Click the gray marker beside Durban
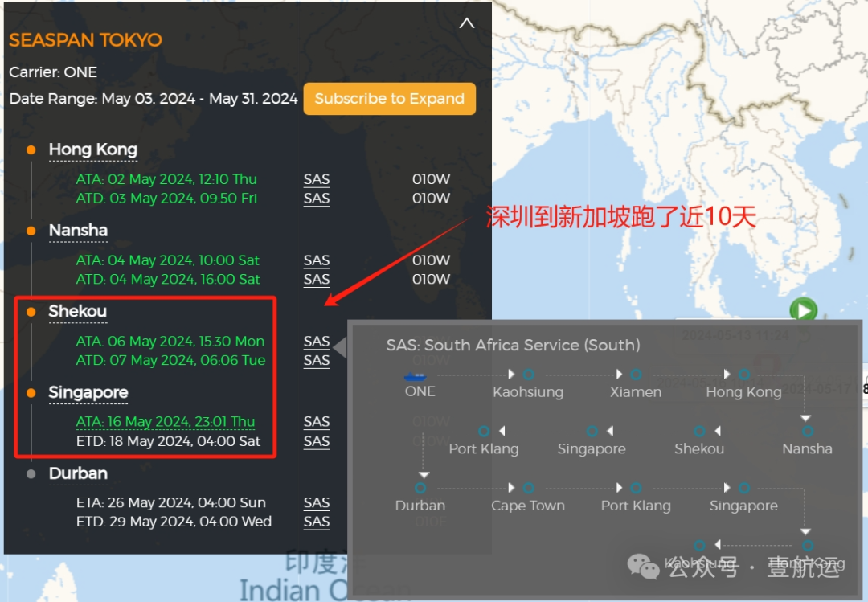 (x=31, y=473)
